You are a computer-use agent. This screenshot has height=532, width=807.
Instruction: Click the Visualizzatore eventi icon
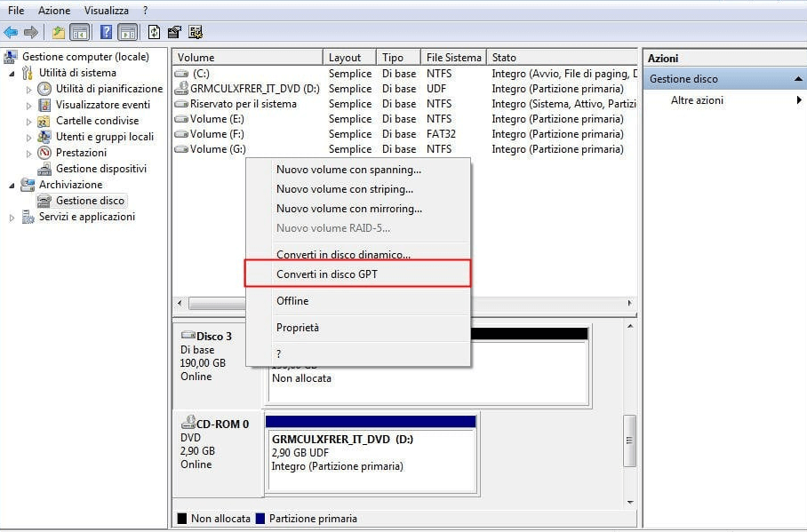tap(44, 105)
